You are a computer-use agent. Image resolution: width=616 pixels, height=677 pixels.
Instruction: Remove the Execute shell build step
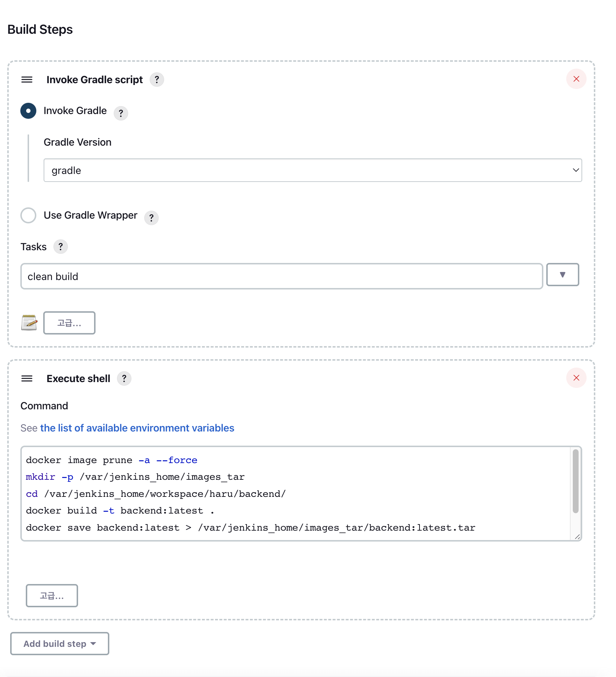tap(576, 378)
